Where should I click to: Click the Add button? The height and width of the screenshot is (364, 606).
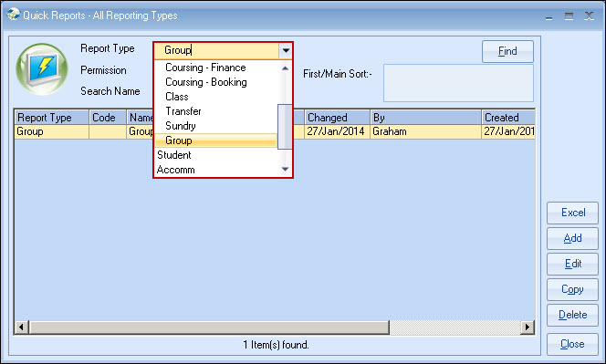(x=572, y=238)
